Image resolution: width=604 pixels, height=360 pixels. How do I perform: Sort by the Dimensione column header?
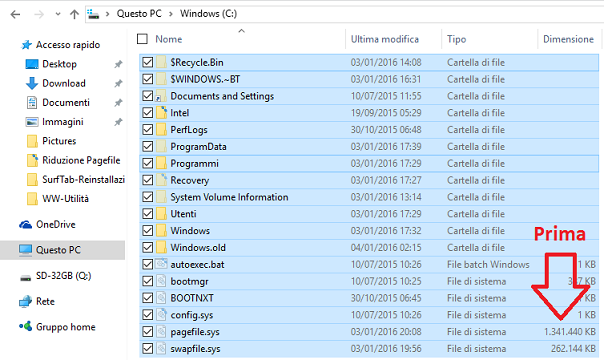[x=568, y=39]
